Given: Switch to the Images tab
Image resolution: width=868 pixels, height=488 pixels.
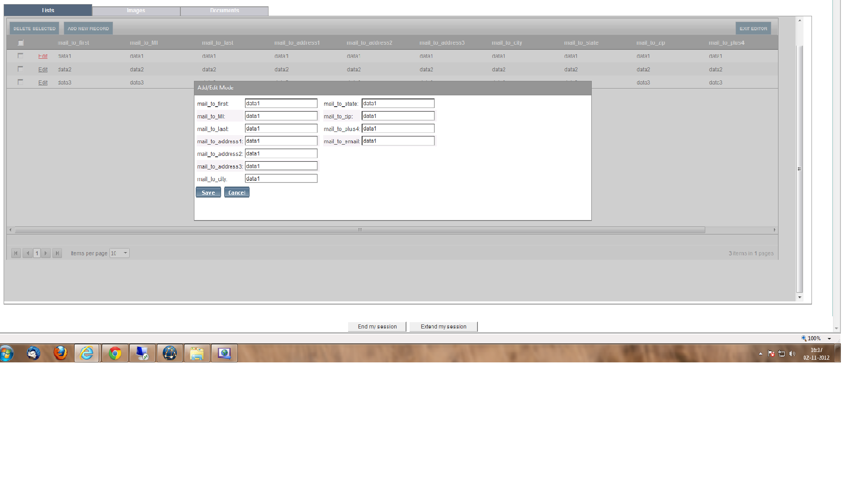Looking at the screenshot, I should coord(136,11).
